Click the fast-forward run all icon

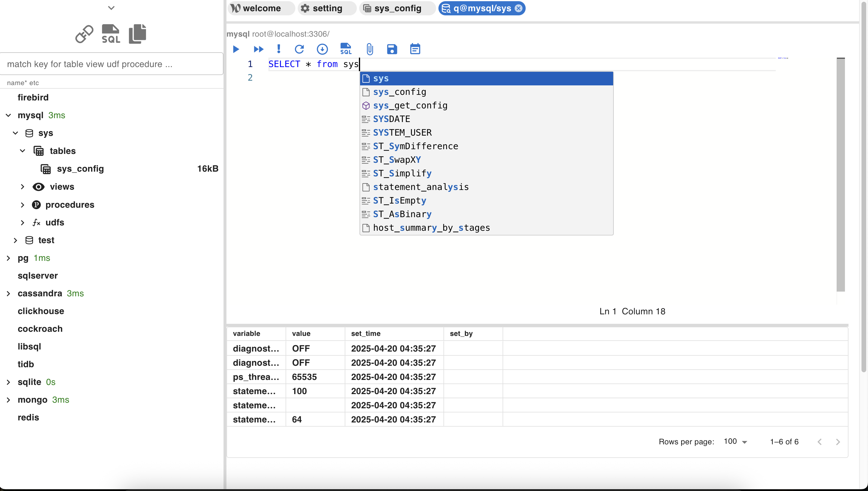point(258,49)
